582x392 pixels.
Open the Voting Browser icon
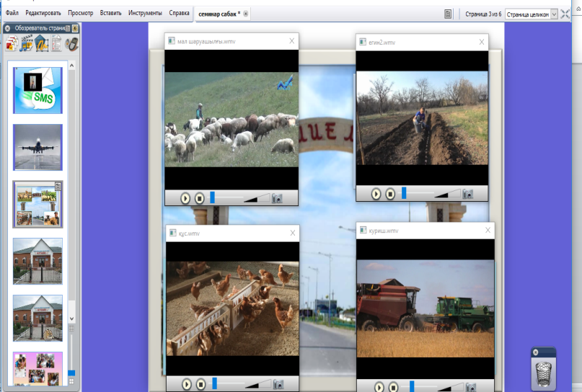pyautogui.click(x=71, y=43)
